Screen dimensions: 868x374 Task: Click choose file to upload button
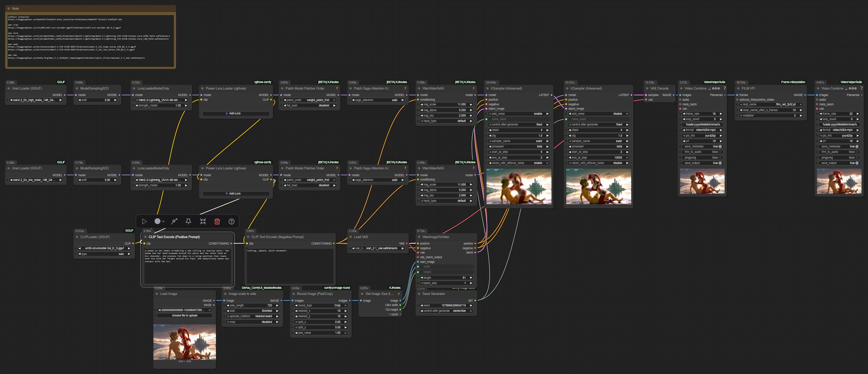click(185, 316)
